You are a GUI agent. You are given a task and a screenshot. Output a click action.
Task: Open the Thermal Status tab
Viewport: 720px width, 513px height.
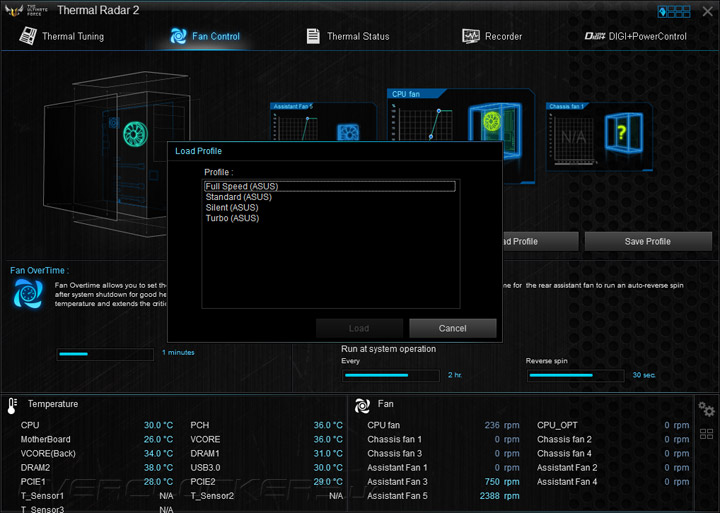pos(348,36)
